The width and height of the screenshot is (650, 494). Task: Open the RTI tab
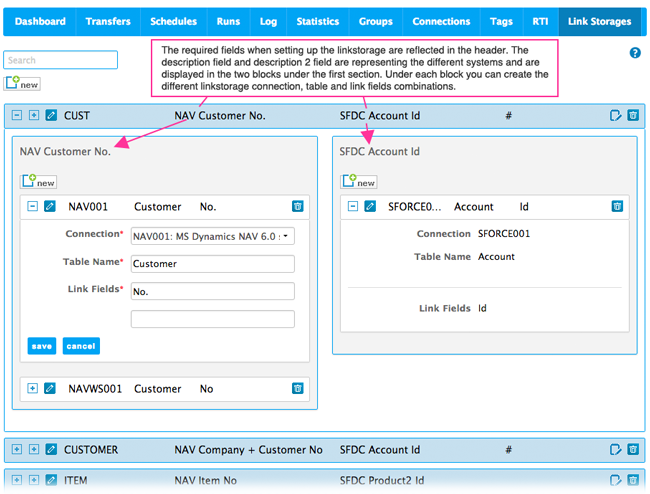(540, 22)
